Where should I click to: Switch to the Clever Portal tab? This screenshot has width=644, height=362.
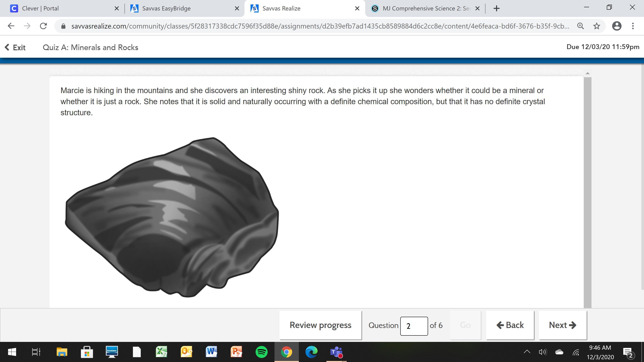(40, 8)
